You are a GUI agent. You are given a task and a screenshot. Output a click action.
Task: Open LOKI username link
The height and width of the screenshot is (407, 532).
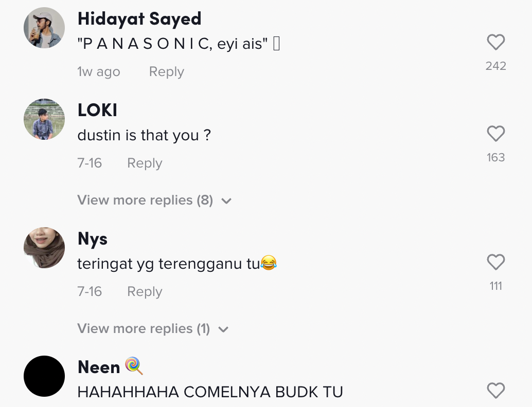pyautogui.click(x=97, y=110)
